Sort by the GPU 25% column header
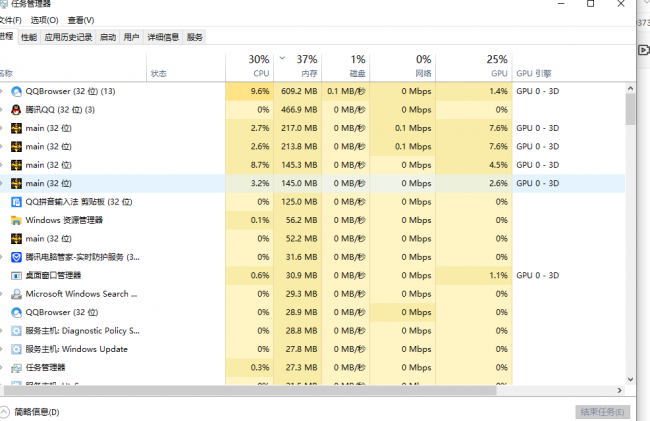 (474, 67)
